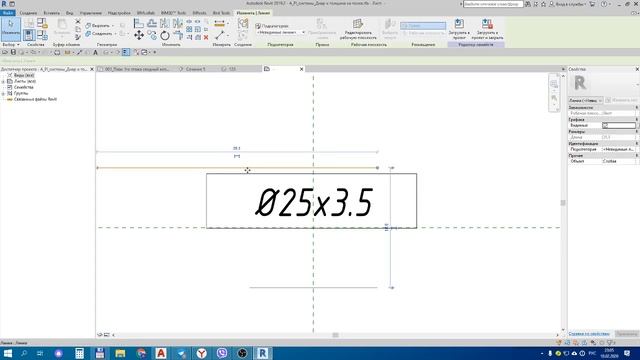Click the Подкатегория value in Properties

tap(619, 149)
